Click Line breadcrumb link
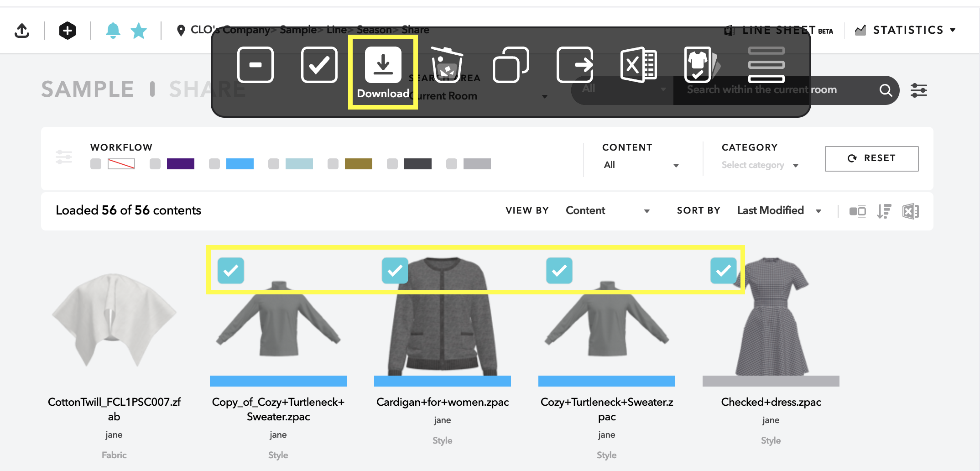The height and width of the screenshot is (471, 980). click(337, 30)
